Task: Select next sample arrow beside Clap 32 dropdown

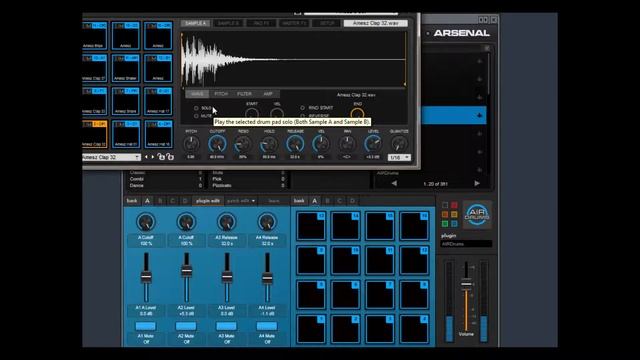Action: coord(153,157)
